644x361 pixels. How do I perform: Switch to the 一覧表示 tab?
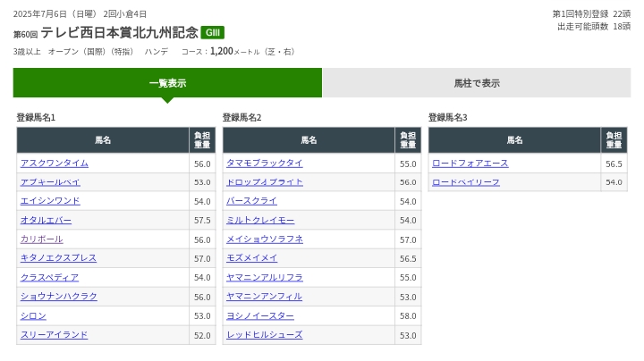click(x=167, y=83)
